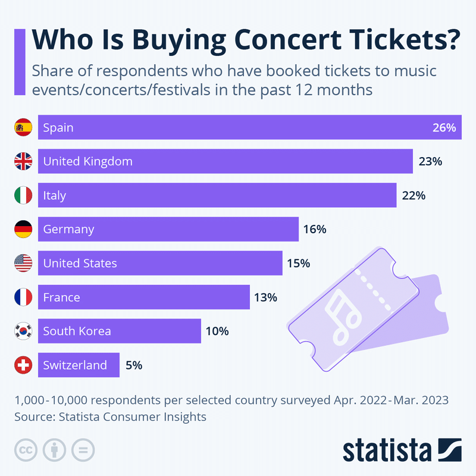Click the Spain flag icon
The width and height of the screenshot is (476, 476).
coord(23,127)
